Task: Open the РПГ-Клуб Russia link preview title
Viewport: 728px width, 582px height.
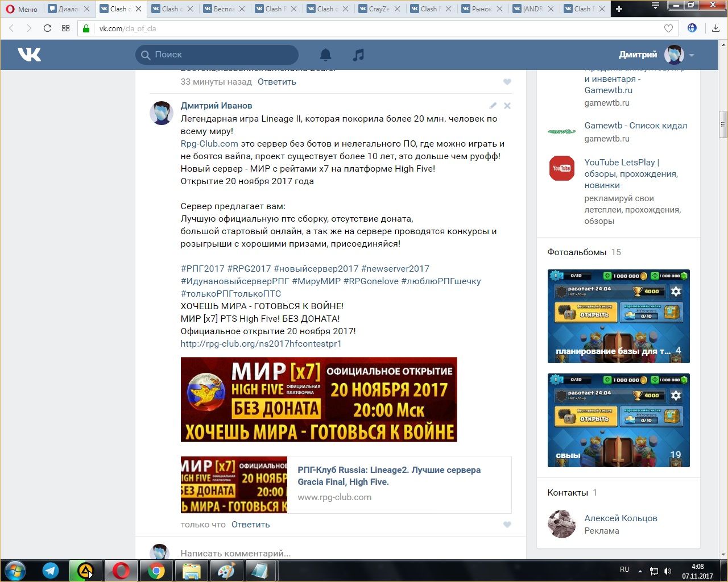Action: click(x=389, y=476)
